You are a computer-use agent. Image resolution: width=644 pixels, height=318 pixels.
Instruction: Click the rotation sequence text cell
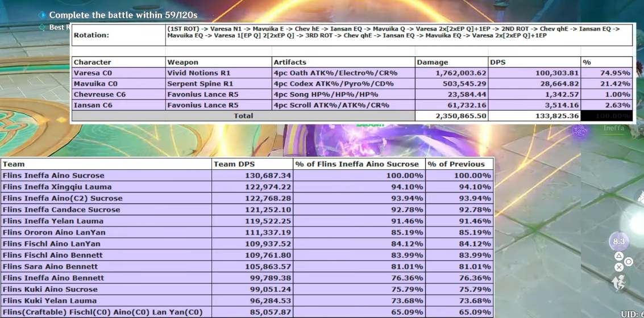399,35
